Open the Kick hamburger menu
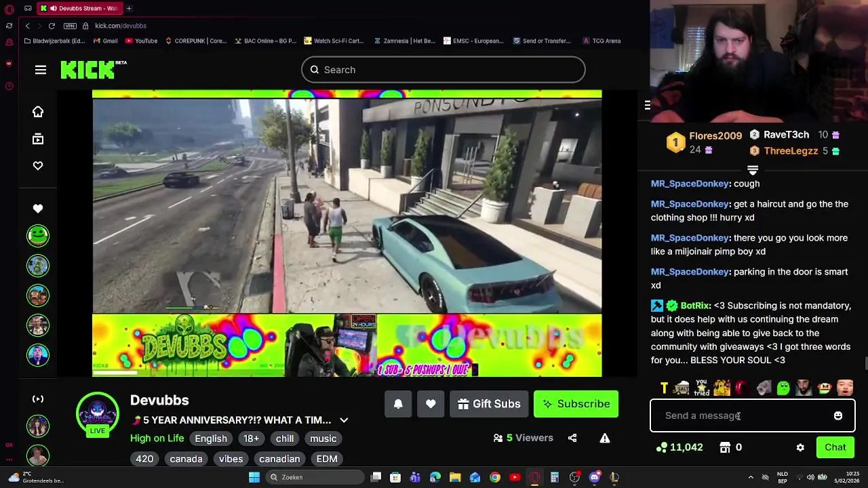The image size is (868, 488). click(x=41, y=70)
